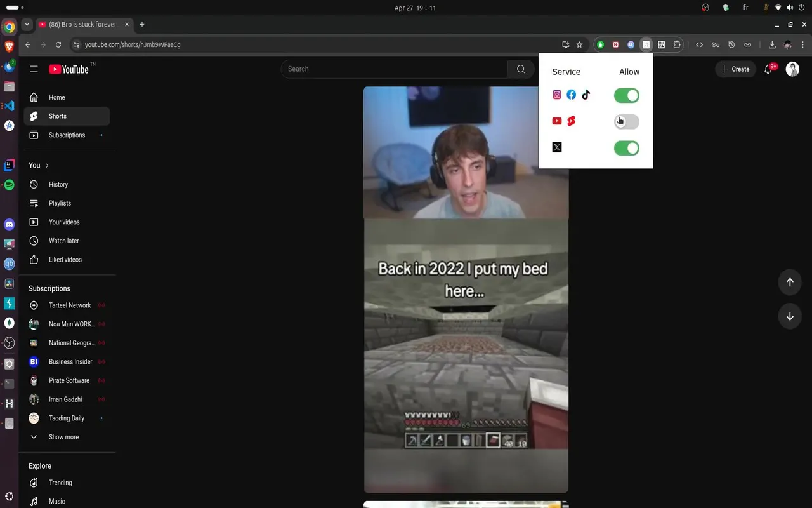This screenshot has width=812, height=508.
Task: Open the browser downloads icon
Action: tap(772, 45)
